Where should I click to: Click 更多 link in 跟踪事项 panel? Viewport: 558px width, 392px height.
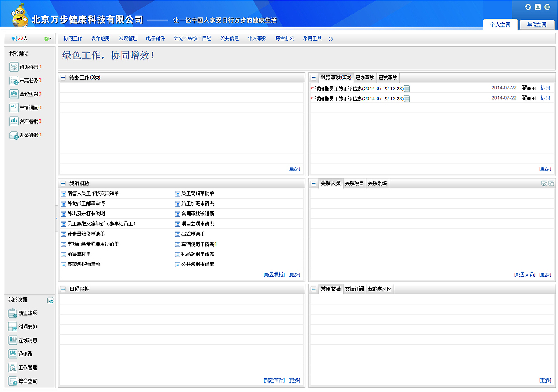(545, 169)
